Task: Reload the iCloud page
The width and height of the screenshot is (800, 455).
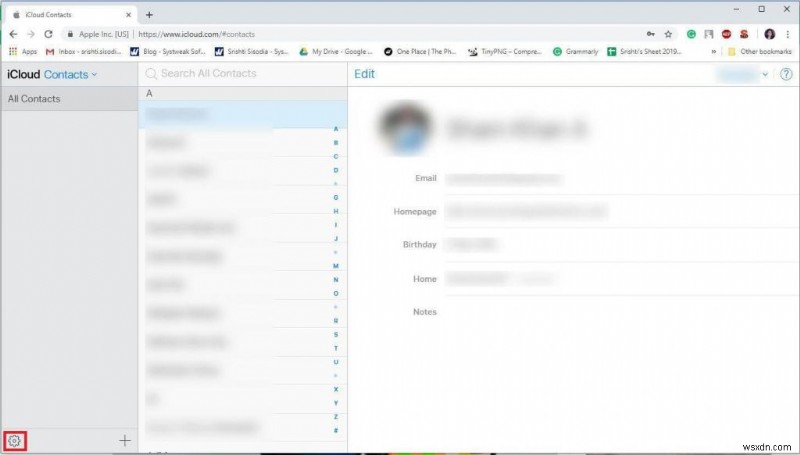Action: pyautogui.click(x=48, y=34)
